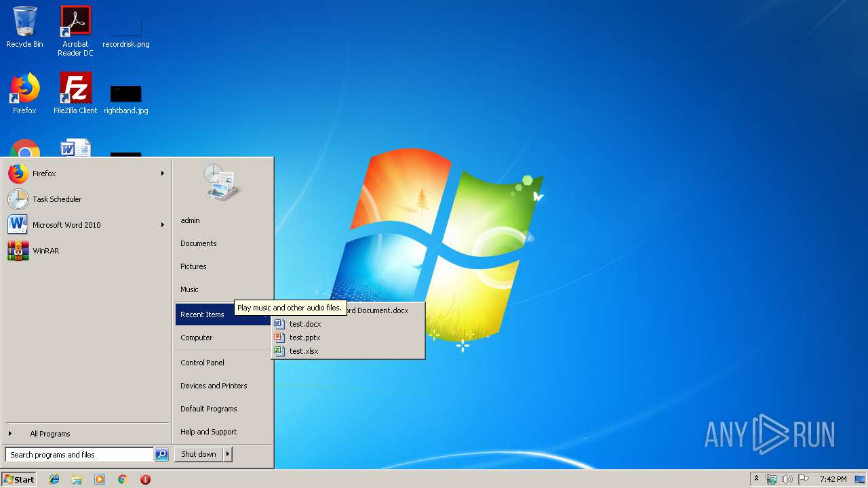
Task: Open Documents from Start menu
Action: 223,243
